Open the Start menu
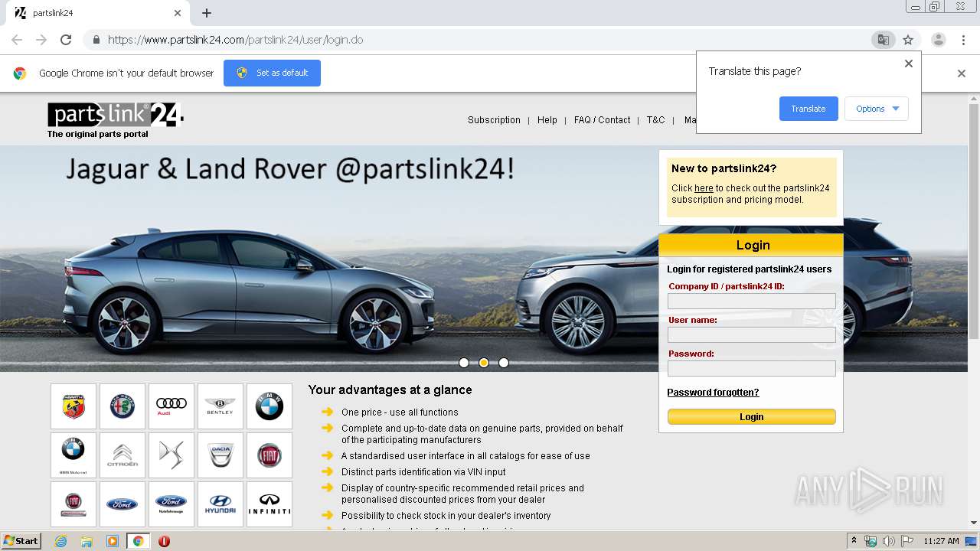980x551 pixels. pos(21,541)
